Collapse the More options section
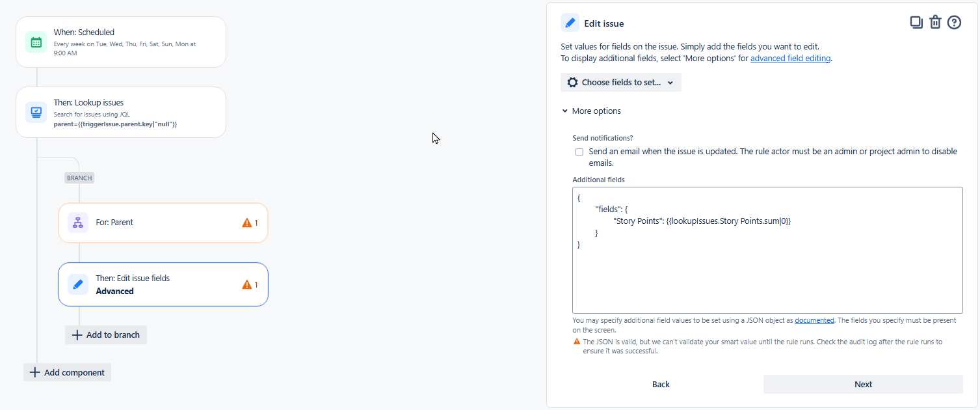The width and height of the screenshot is (980, 410). point(592,111)
